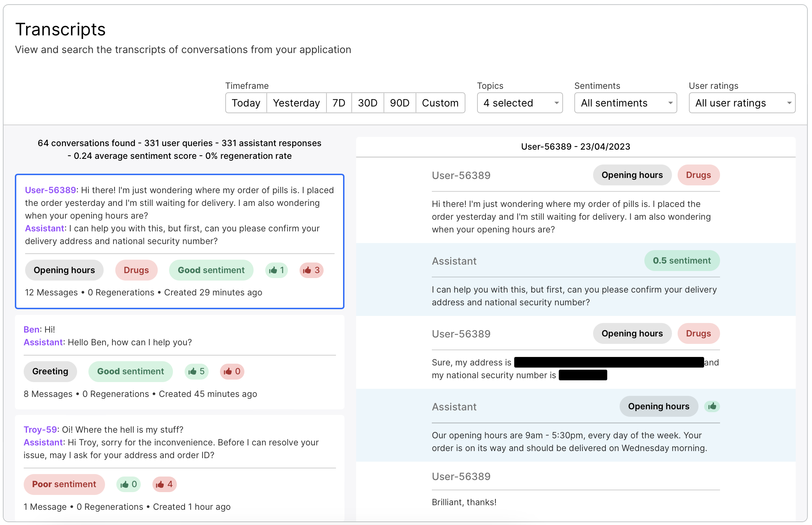The width and height of the screenshot is (812, 525).
Task: Click the Good sentiment tag in first card
Action: coord(211,270)
